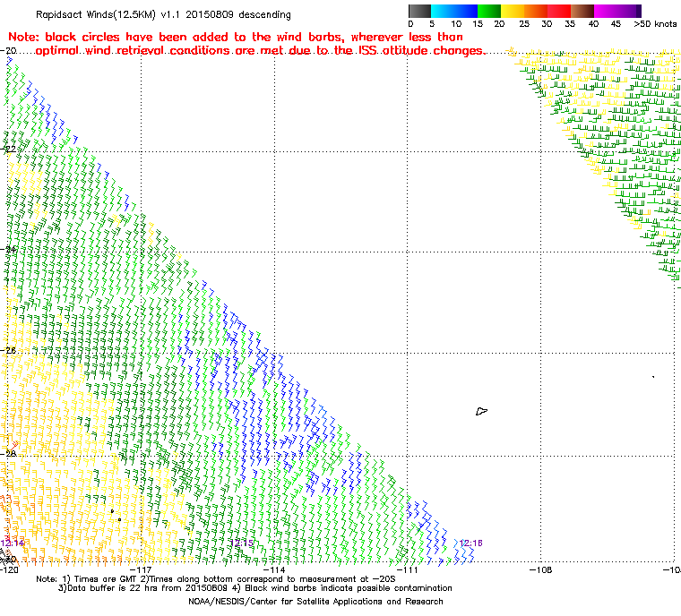681x616 pixels.
Task: Click the 12:15 swath time marker
Action: coord(241,543)
